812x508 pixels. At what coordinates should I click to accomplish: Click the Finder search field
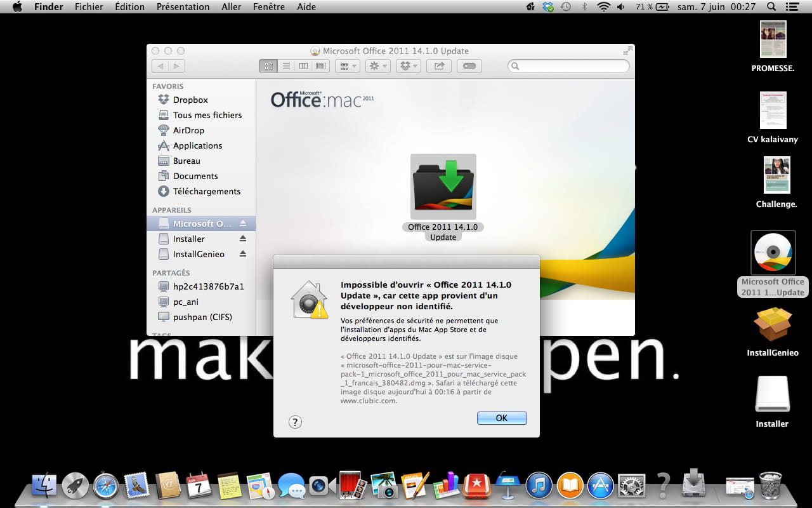point(568,66)
